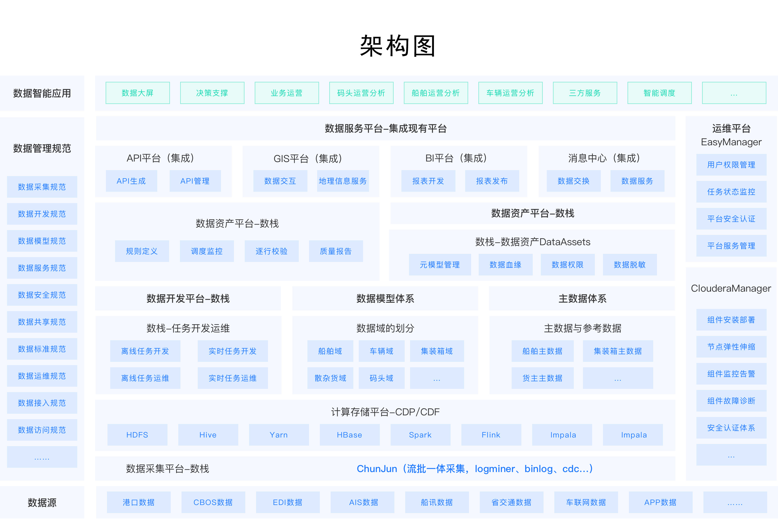Select the 数据血缘 block
778x532 pixels.
[505, 265]
